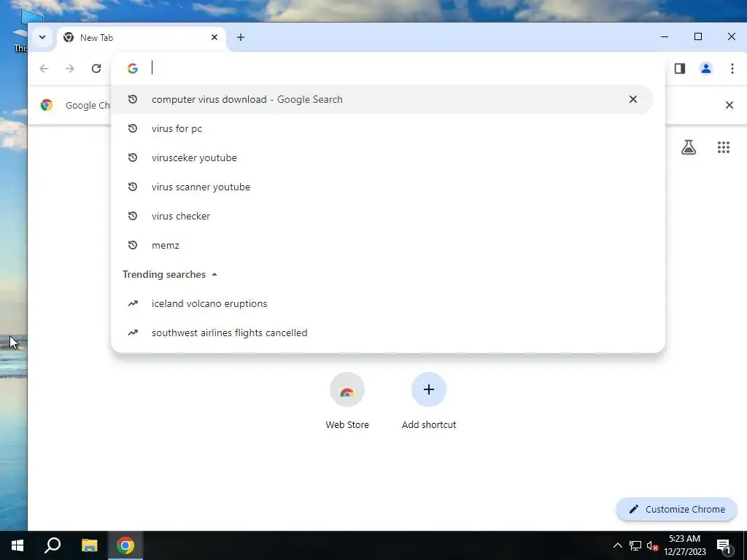Show hidden system tray icons
Screen dimensions: 747x560
617,545
